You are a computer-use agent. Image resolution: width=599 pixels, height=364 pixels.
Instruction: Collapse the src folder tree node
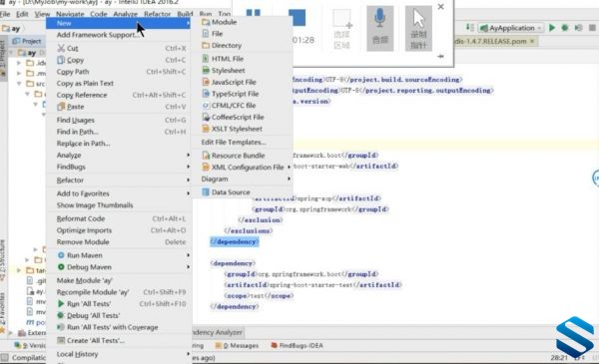[x=19, y=83]
